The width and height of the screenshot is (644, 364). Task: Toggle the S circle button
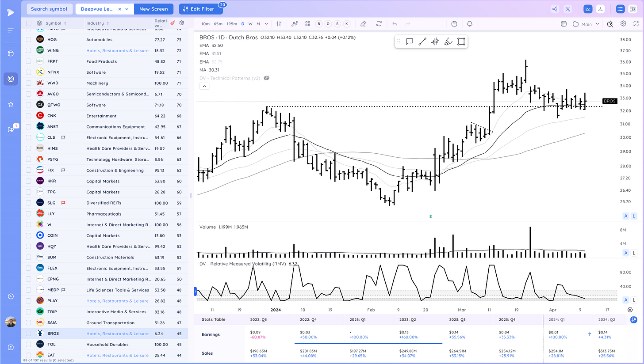point(337,24)
